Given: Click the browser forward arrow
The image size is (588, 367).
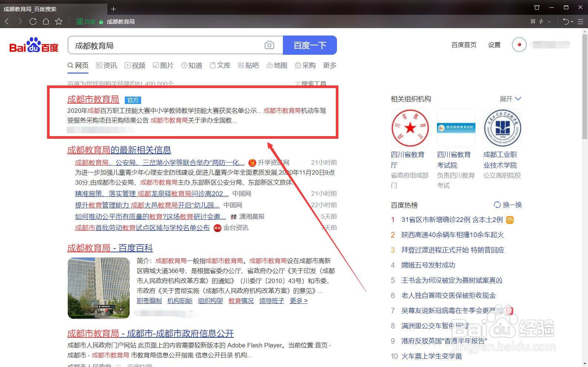Looking at the screenshot, I should [x=20, y=21].
